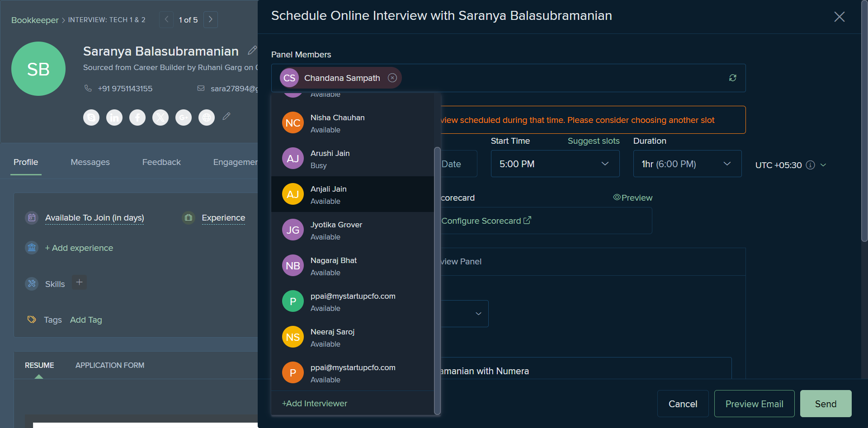This screenshot has height=428, width=868.
Task: Switch to the Profile tab
Action: [26, 162]
